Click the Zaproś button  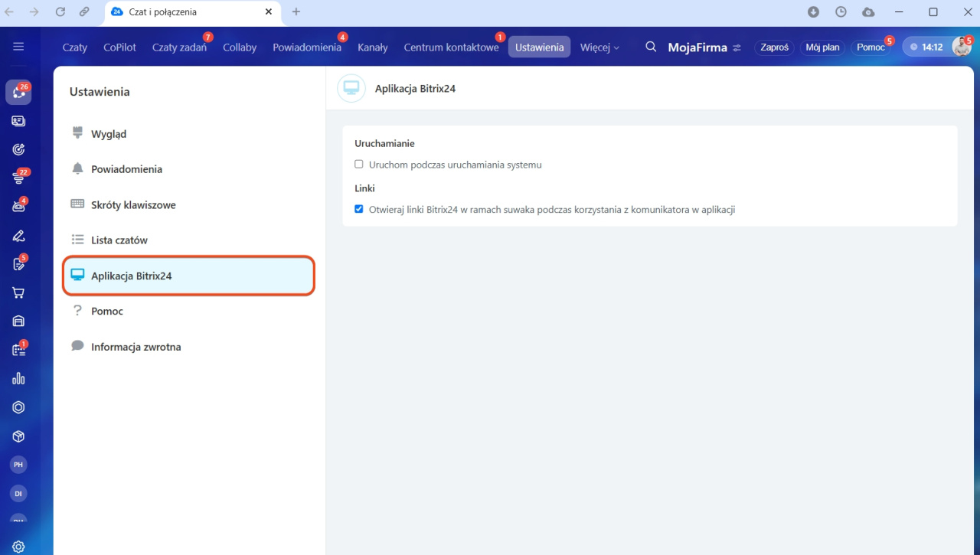774,47
